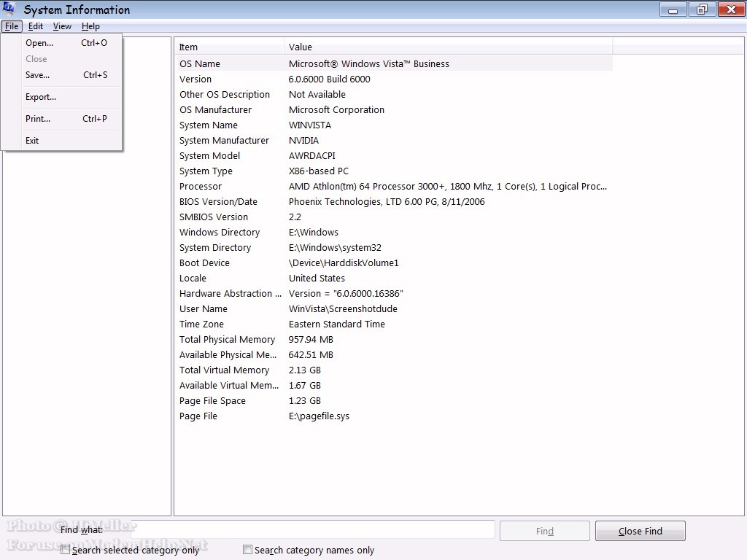Click the AMD Athlon(tm) 64 Processor value
Image resolution: width=747 pixels, height=560 pixels.
point(448,186)
